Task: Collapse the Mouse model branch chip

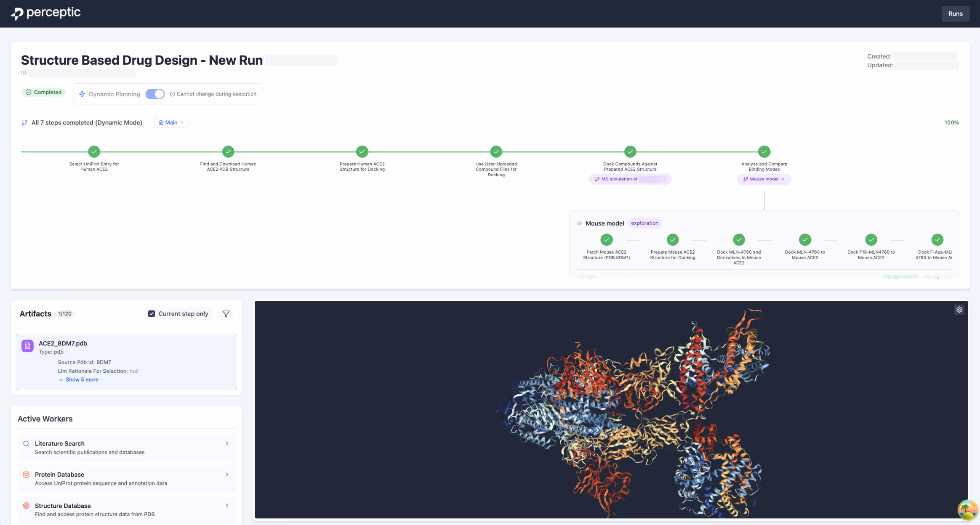Action: coord(764,179)
